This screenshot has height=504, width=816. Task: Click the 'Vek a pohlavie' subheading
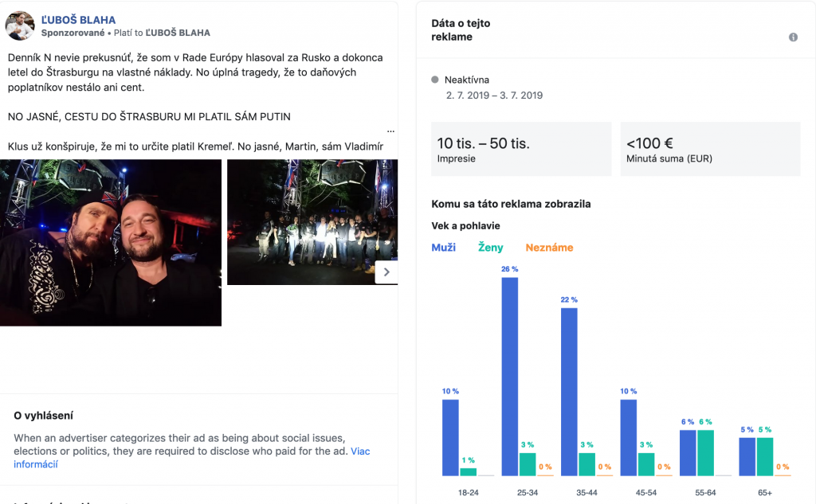[465, 226]
